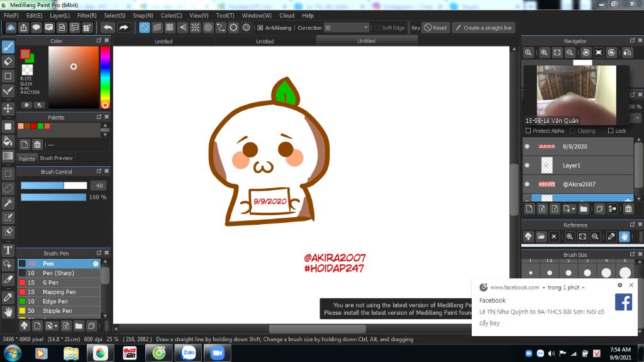Enable the curve snap guide
This screenshot has width=644, height=362.
pyautogui.click(x=221, y=28)
